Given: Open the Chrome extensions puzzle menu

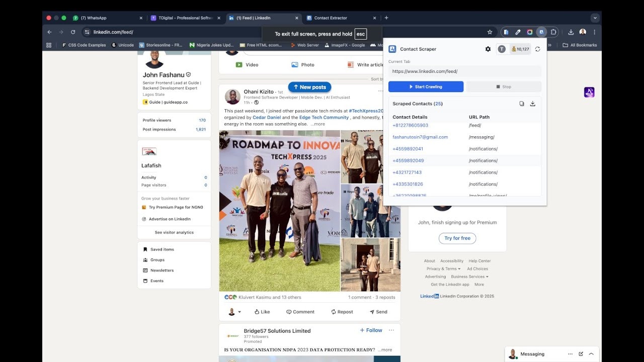Looking at the screenshot, I should 553,32.
